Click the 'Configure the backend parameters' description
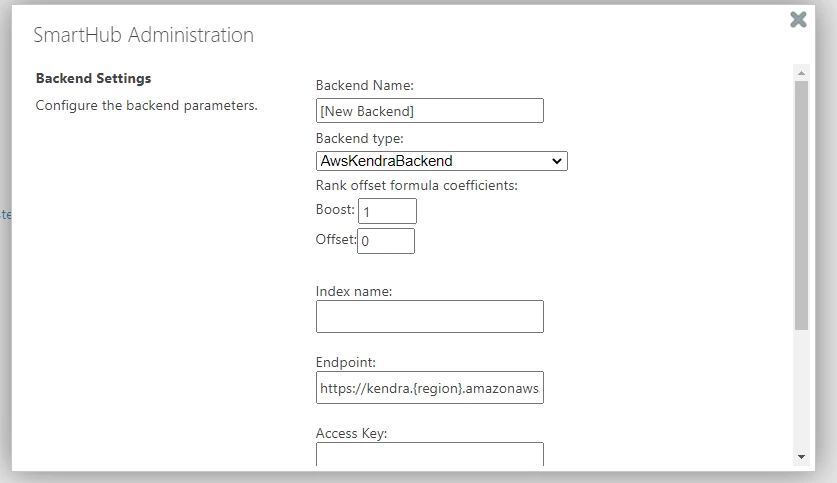 (x=146, y=105)
